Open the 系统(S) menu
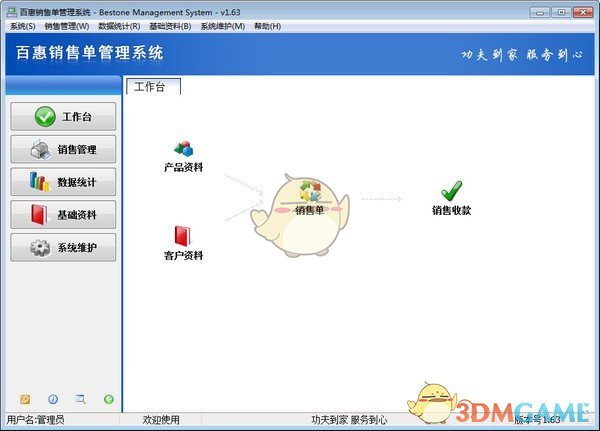This screenshot has width=600, height=431. coord(23,26)
